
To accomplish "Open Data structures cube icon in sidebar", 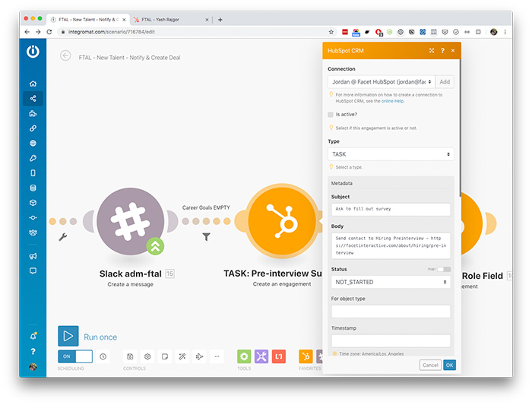I will [33, 203].
